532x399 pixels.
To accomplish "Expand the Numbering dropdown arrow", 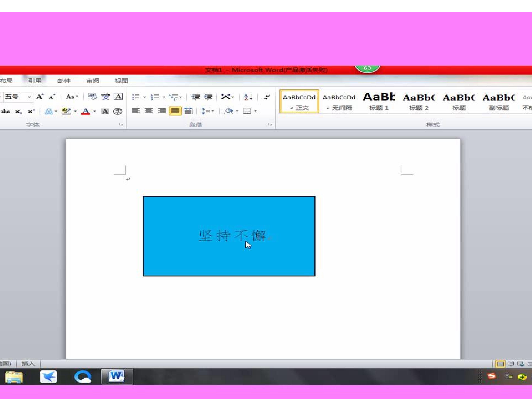I will pyautogui.click(x=164, y=97).
